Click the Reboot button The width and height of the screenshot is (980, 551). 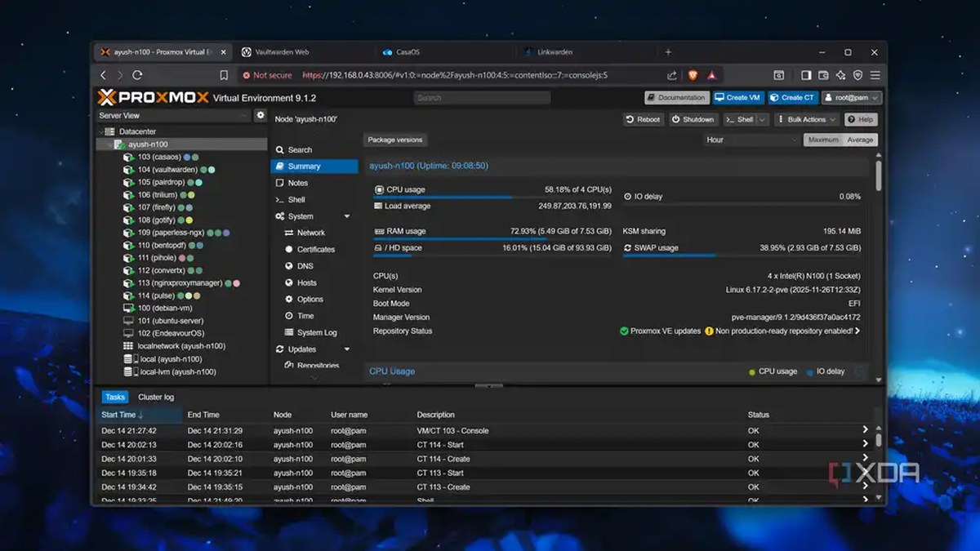[x=643, y=119]
